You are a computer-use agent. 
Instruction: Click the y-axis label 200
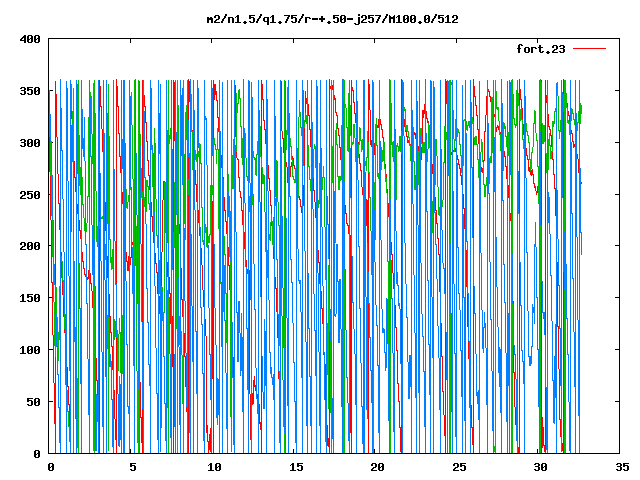[30, 246]
